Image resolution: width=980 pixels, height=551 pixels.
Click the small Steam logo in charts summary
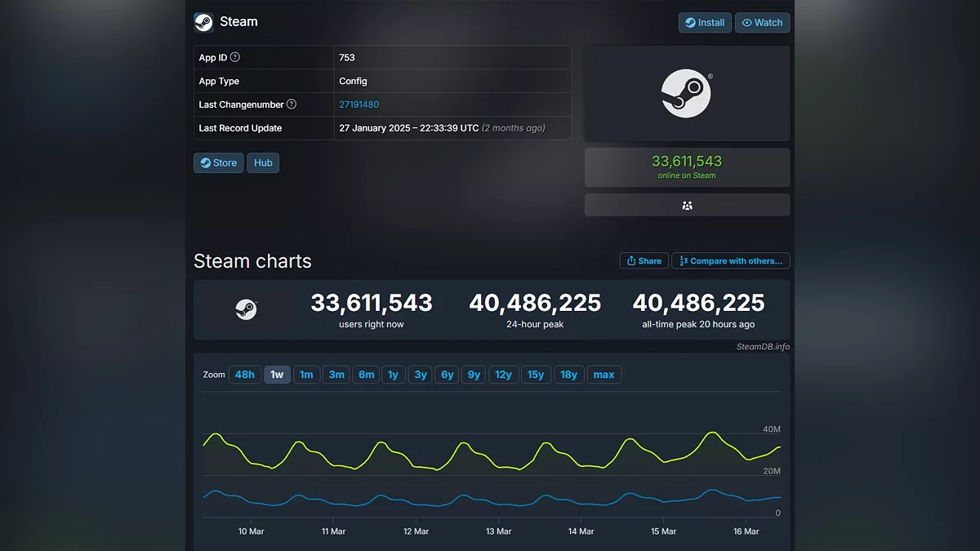246,309
